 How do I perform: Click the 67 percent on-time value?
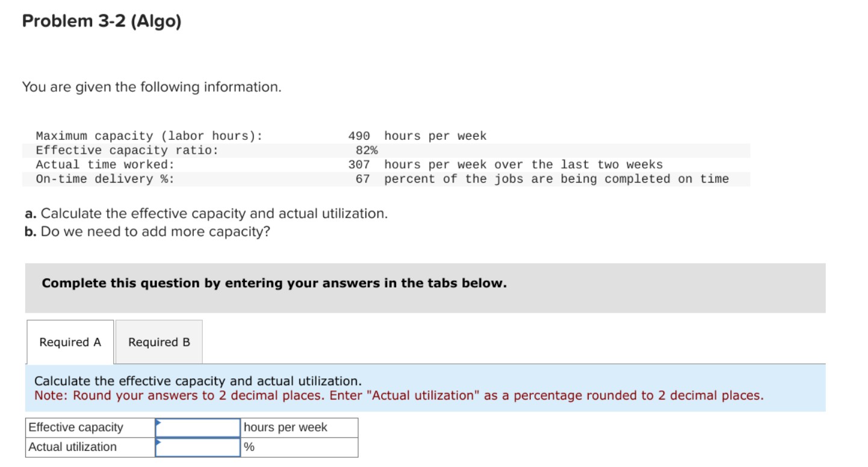click(362, 178)
